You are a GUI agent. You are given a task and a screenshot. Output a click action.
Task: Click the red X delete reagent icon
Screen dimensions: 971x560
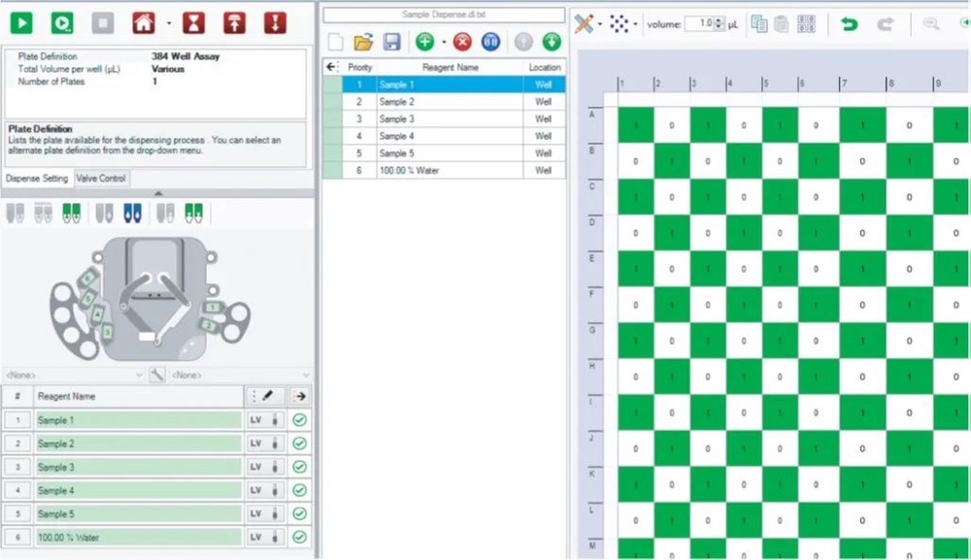pyautogui.click(x=462, y=42)
